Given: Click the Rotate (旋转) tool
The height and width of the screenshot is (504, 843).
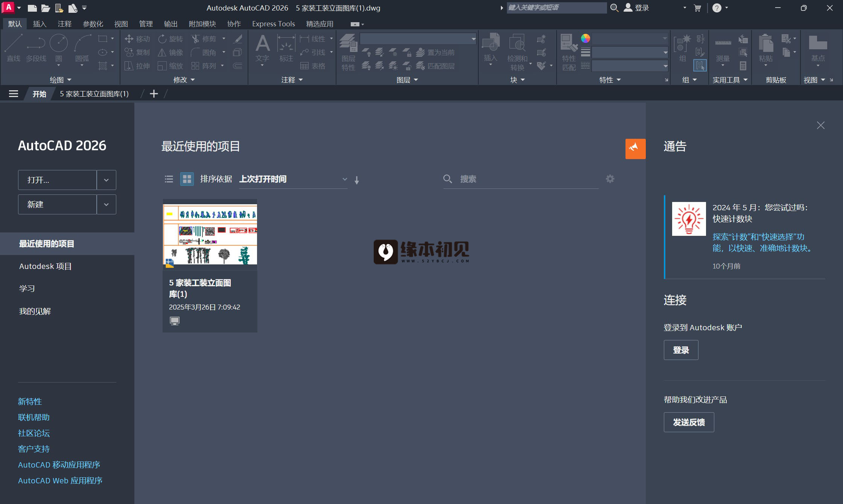Looking at the screenshot, I should click(x=170, y=39).
